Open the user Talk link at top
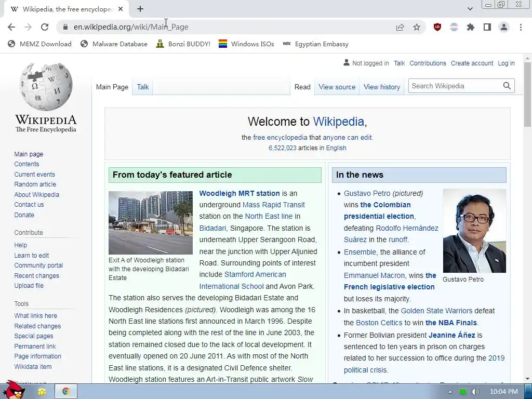Screen dimensions: 532x399 tap(400, 63)
